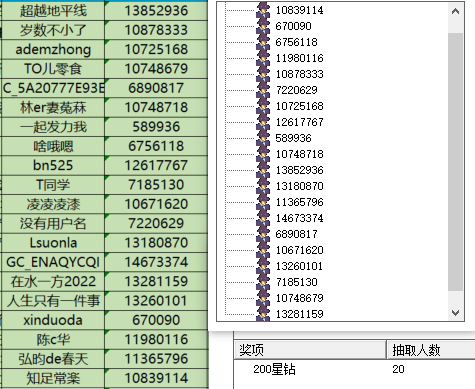Viewport: 475px width, 389px height.
Task: Click the wizard icon beside 10839114
Action: tap(263, 10)
